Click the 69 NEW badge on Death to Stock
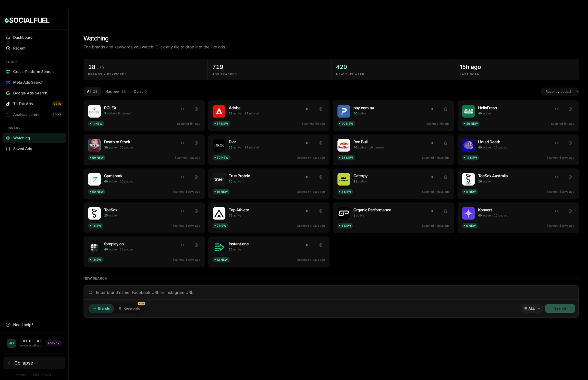The width and height of the screenshot is (588, 380). [x=97, y=158]
